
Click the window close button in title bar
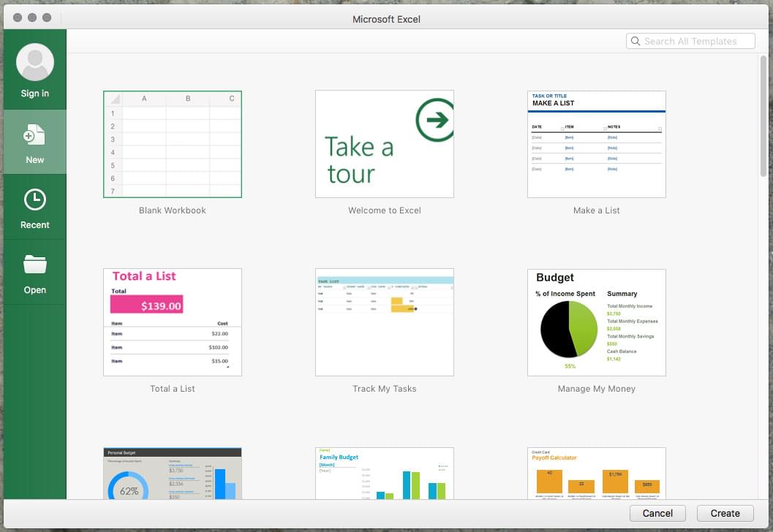pyautogui.click(x=18, y=18)
